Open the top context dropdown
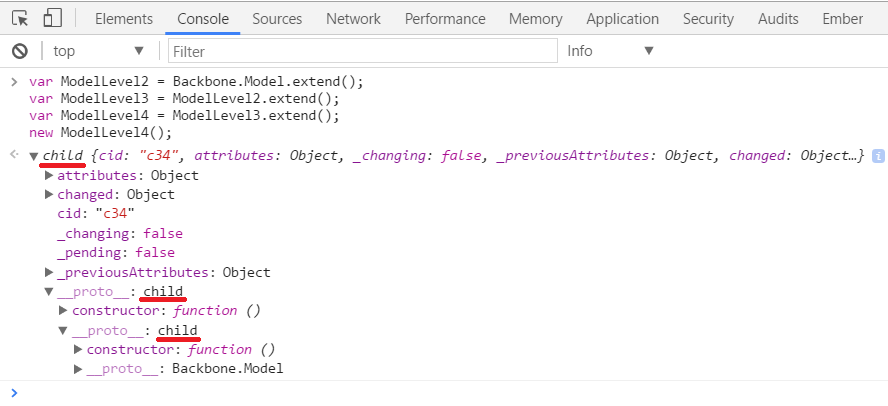Image resolution: width=888 pixels, height=406 pixels. 98,51
